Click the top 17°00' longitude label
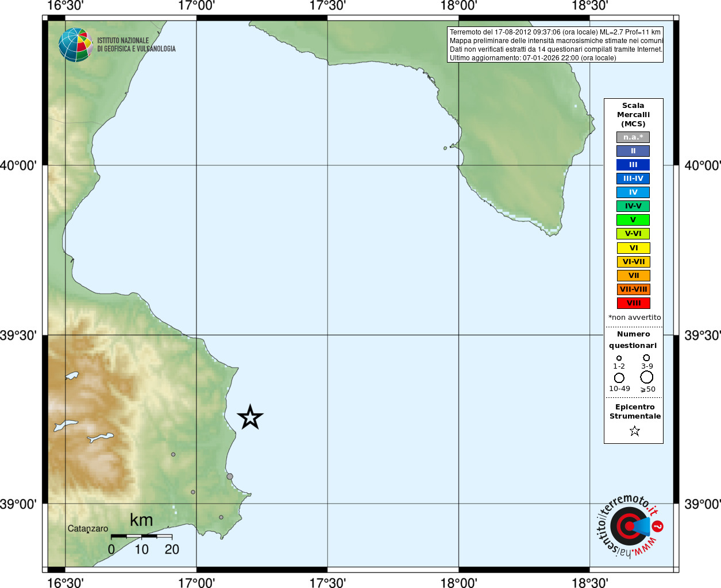The width and height of the screenshot is (721, 588). 196,6
